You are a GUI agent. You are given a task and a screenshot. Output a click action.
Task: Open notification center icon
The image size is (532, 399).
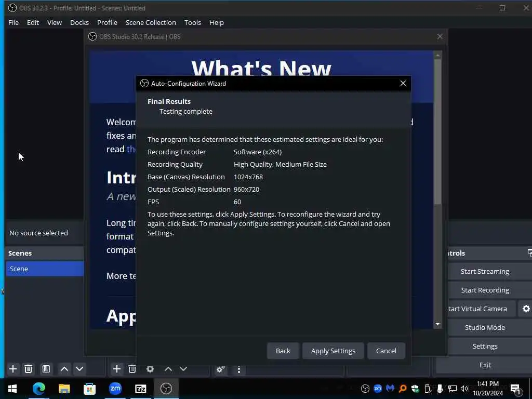point(515,389)
